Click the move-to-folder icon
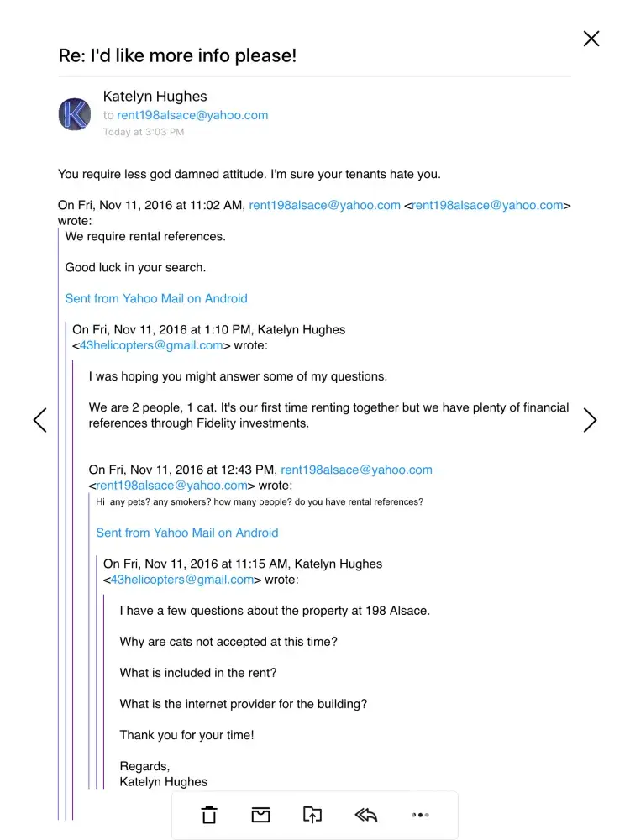Image resolution: width=630 pixels, height=840 pixels. 312,815
